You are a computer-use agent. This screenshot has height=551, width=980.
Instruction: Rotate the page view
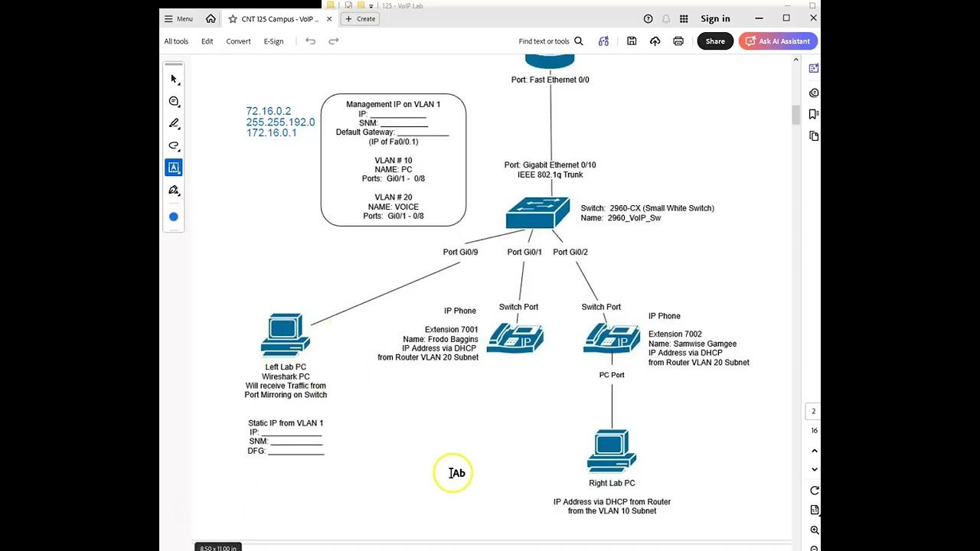814,491
